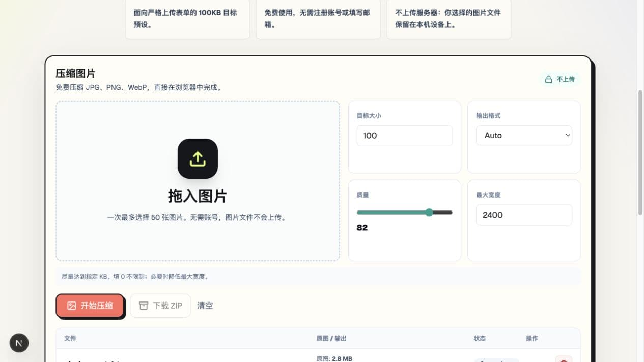The height and width of the screenshot is (362, 644).
Task: Click 清空 to clear the list
Action: pyautogui.click(x=205, y=306)
